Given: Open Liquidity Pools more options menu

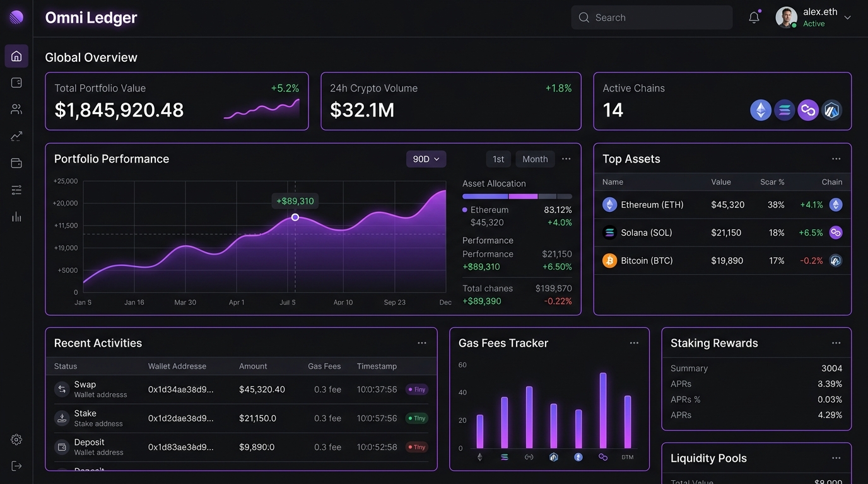Looking at the screenshot, I should tap(836, 458).
